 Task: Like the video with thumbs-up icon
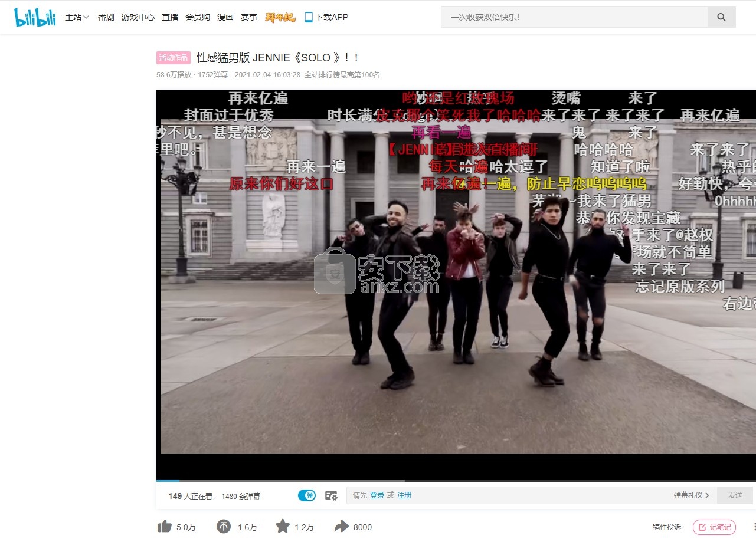click(165, 527)
